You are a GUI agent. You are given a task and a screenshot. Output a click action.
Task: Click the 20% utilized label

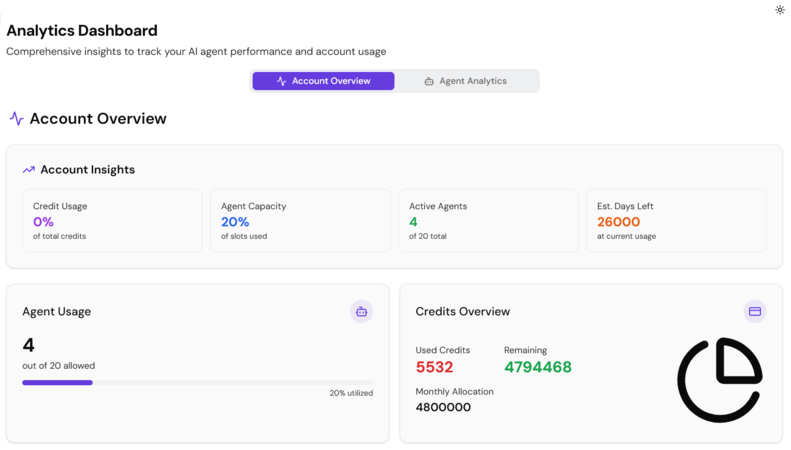coord(351,393)
